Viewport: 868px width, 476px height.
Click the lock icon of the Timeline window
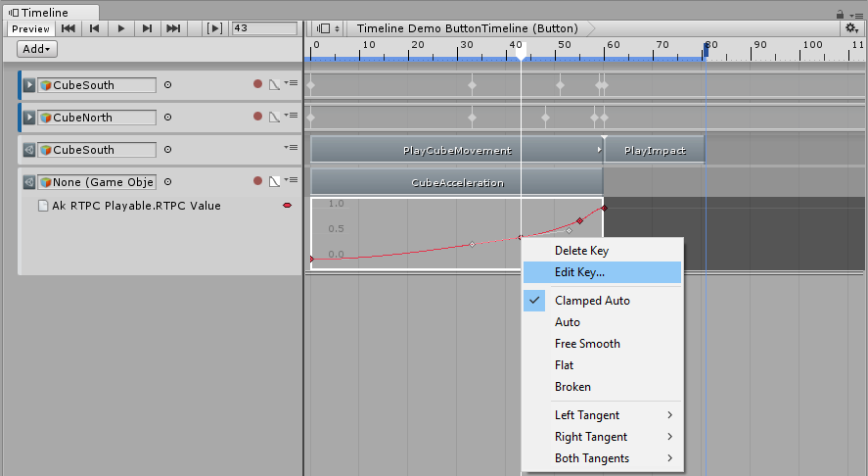841,14
